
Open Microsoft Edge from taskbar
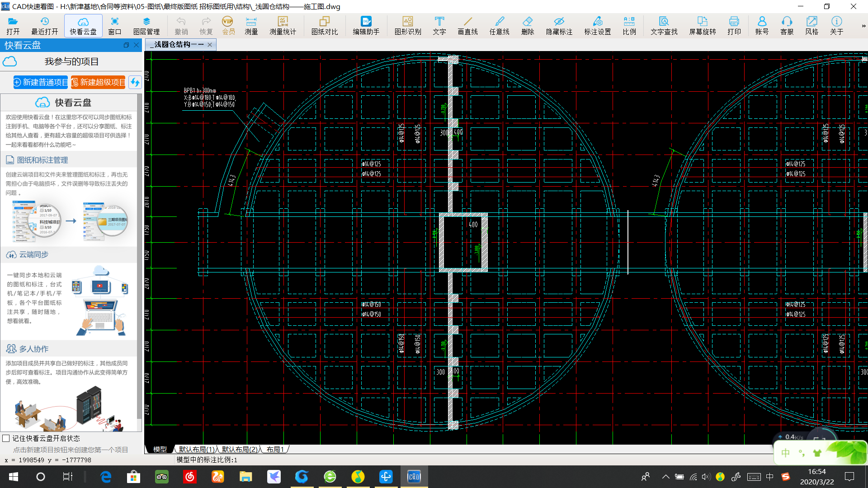click(x=106, y=477)
